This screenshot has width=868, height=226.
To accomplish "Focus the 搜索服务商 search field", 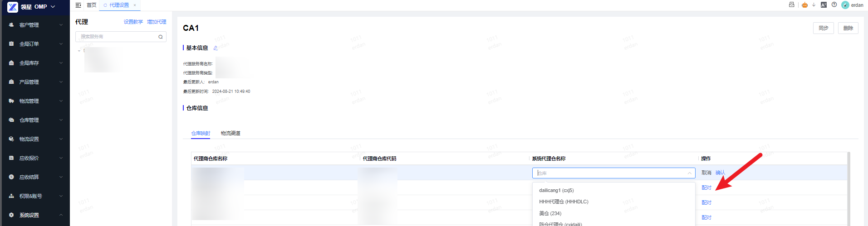I will [x=121, y=37].
